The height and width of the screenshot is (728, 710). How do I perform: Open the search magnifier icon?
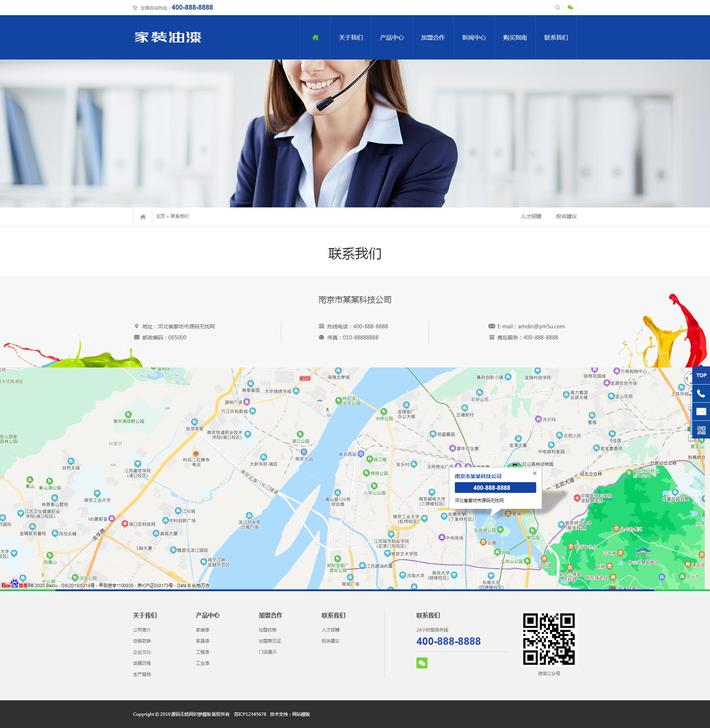[x=557, y=7]
